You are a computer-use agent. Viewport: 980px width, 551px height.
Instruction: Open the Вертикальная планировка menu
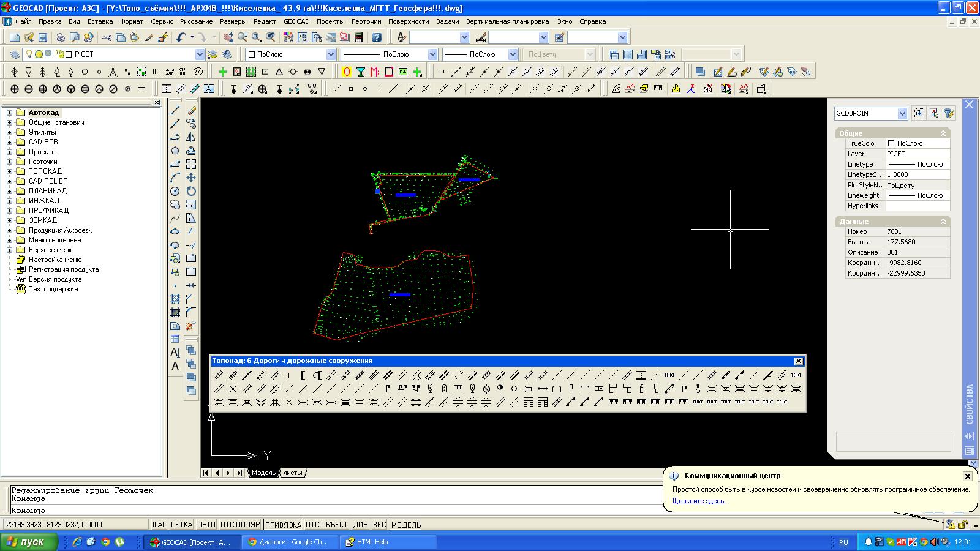[x=507, y=21]
